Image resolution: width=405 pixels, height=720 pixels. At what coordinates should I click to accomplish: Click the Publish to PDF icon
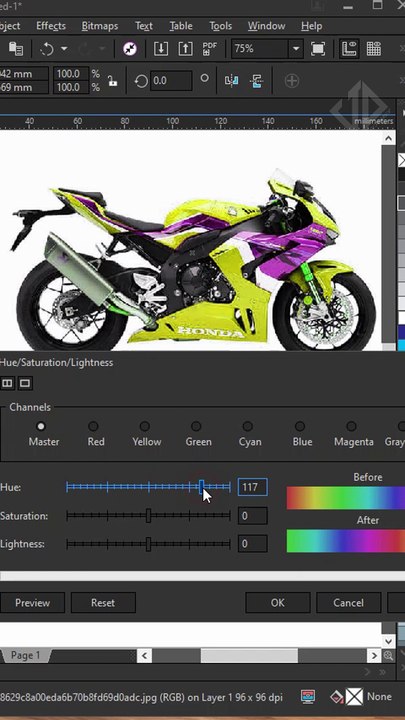pos(209,49)
